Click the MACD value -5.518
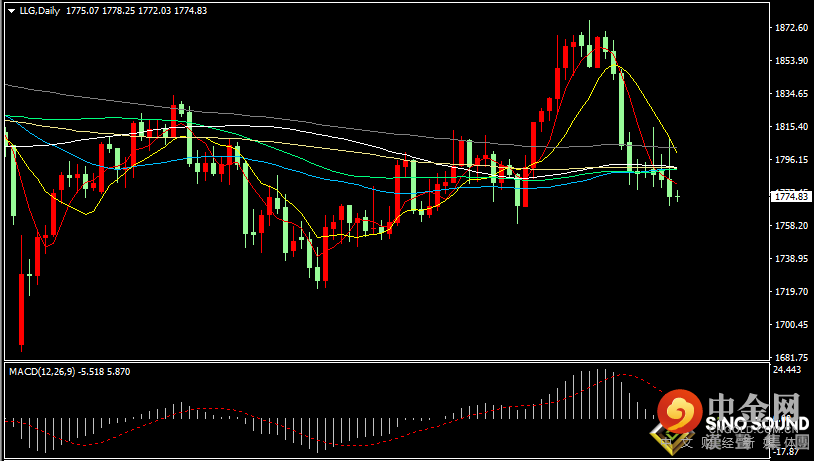This screenshot has width=814, height=461. coord(90,372)
